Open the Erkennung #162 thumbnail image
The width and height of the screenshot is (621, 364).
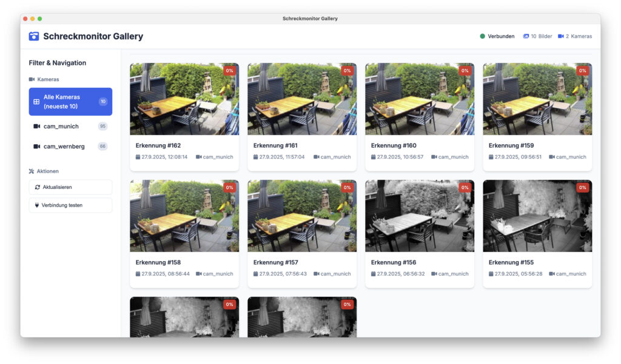coord(184,99)
